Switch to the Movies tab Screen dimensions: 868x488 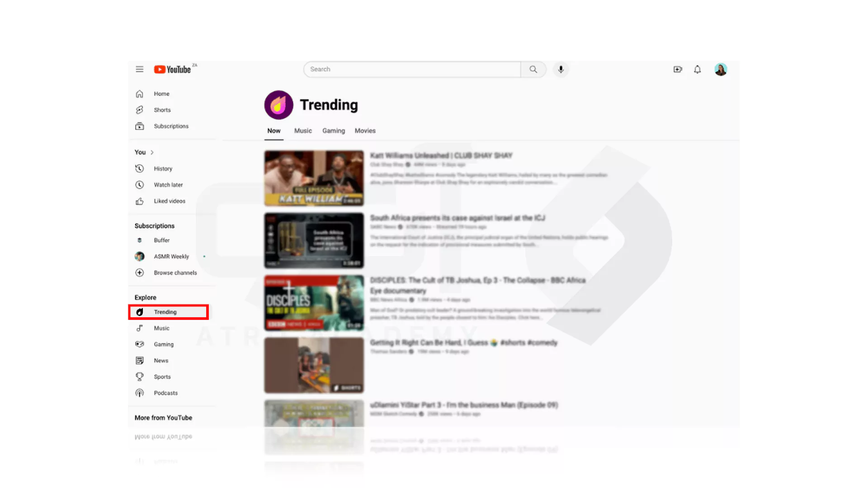[x=365, y=131]
